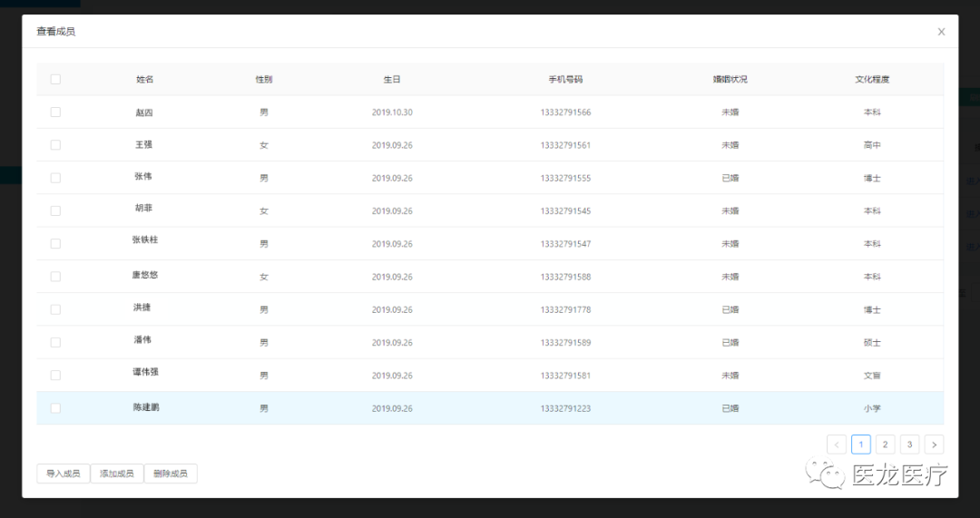The image size is (980, 518).
Task: Select the name 张伟
Action: click(143, 176)
